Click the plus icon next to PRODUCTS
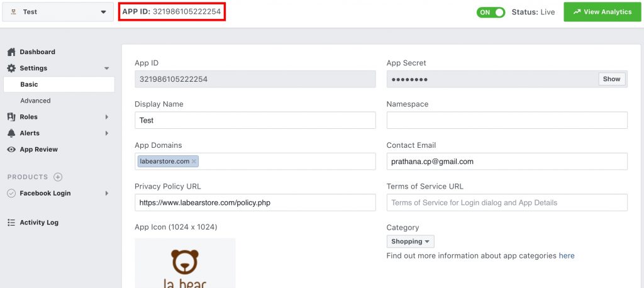 [58, 177]
